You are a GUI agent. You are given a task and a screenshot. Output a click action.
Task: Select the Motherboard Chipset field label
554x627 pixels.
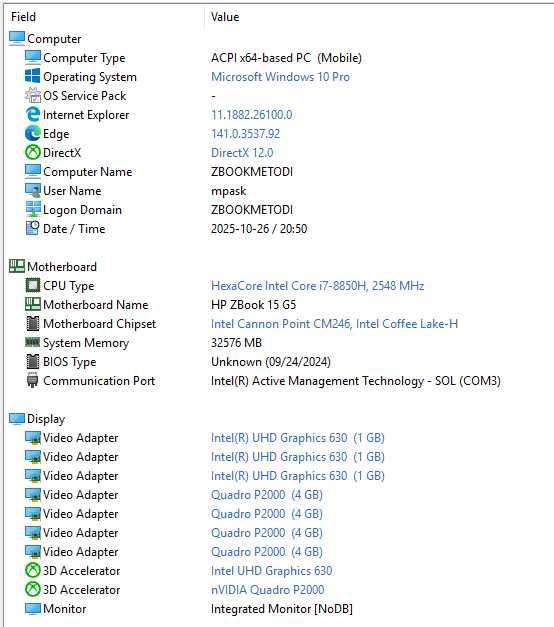coord(100,324)
